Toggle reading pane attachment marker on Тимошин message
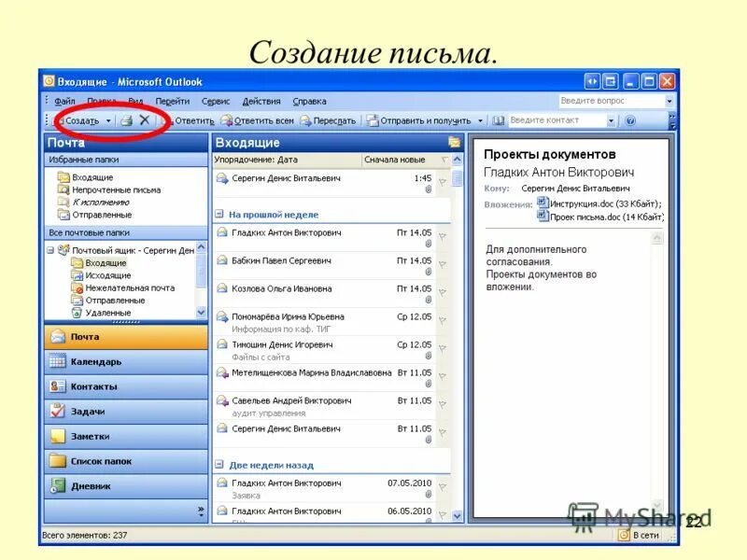The height and width of the screenshot is (560, 747). click(430, 355)
